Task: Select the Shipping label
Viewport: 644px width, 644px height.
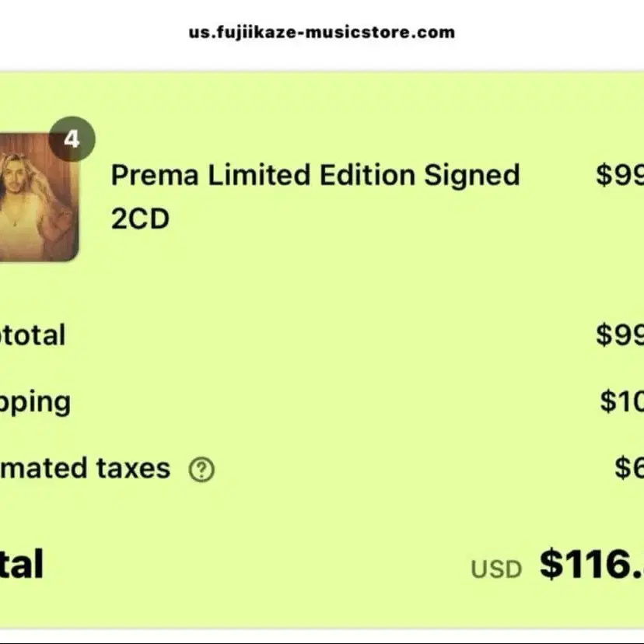Action: pyautogui.click(x=36, y=402)
